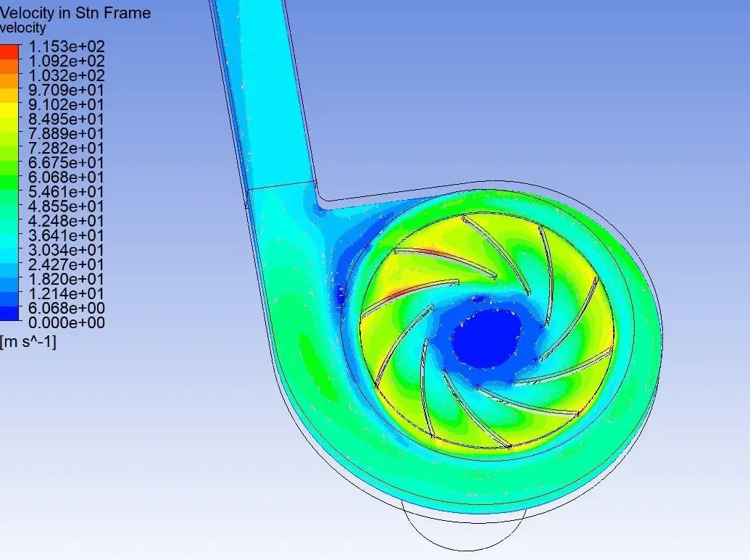This screenshot has height=560, width=750.
Task: Click the 3.034e+01 legend value
Action: pyautogui.click(x=66, y=250)
